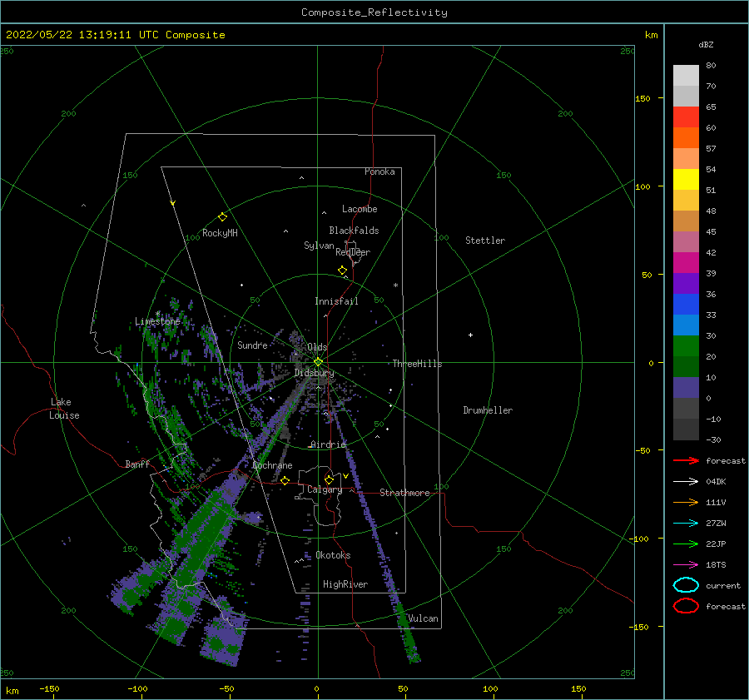Click the Sylvan label

[x=319, y=246]
